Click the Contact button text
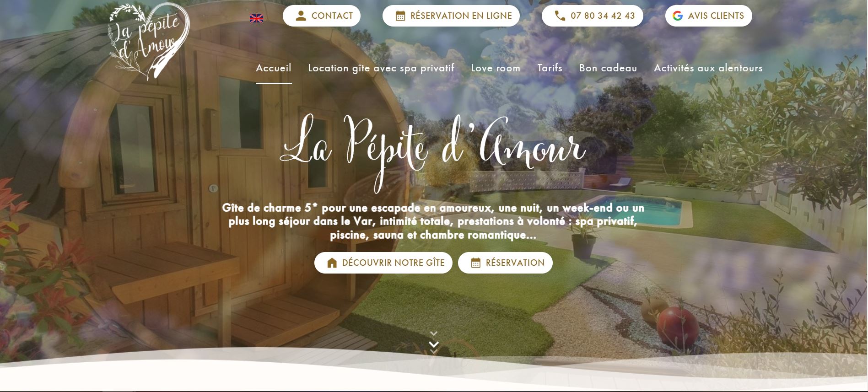The image size is (868, 392). (x=332, y=16)
